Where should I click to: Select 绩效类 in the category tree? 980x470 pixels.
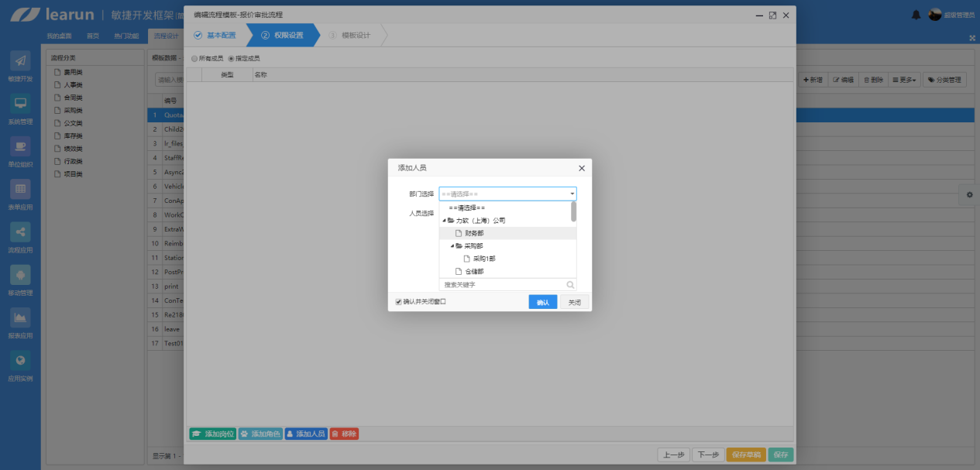coord(73,149)
